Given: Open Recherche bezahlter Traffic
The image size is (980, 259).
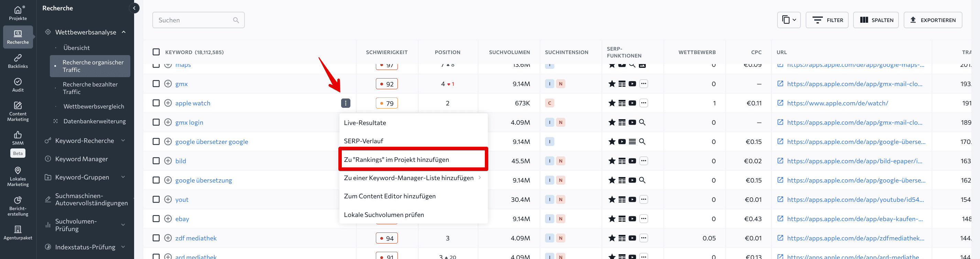Looking at the screenshot, I should coord(90,88).
